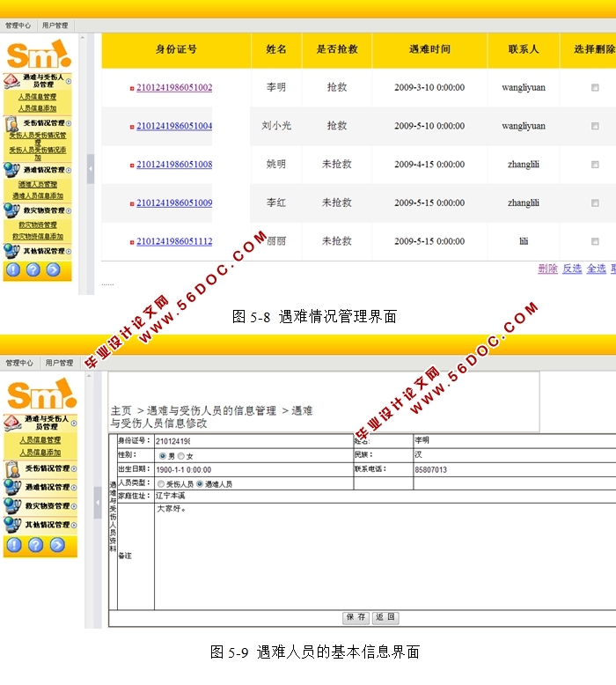The image size is (616, 685).
Task: Click the computer icon beside 救灾物资管理 on edit page
Action: (x=11, y=506)
